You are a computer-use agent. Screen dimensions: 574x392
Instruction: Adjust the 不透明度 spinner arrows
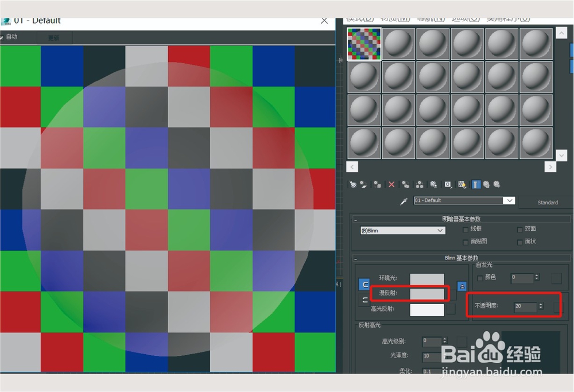click(541, 306)
